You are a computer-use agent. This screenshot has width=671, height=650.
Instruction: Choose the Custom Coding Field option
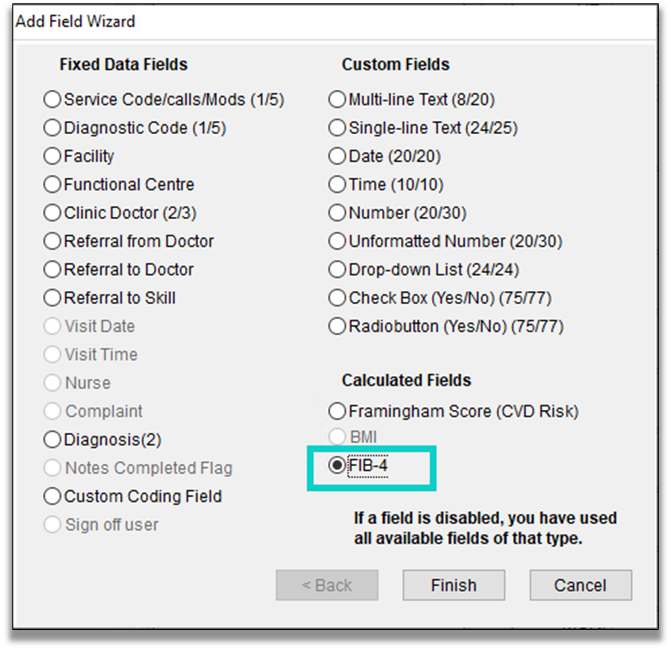pyautogui.click(x=53, y=496)
